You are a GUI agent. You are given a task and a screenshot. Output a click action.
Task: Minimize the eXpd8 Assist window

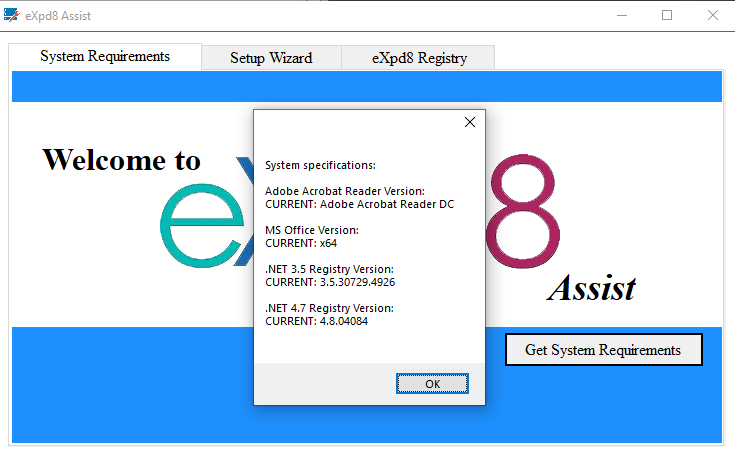coord(622,15)
